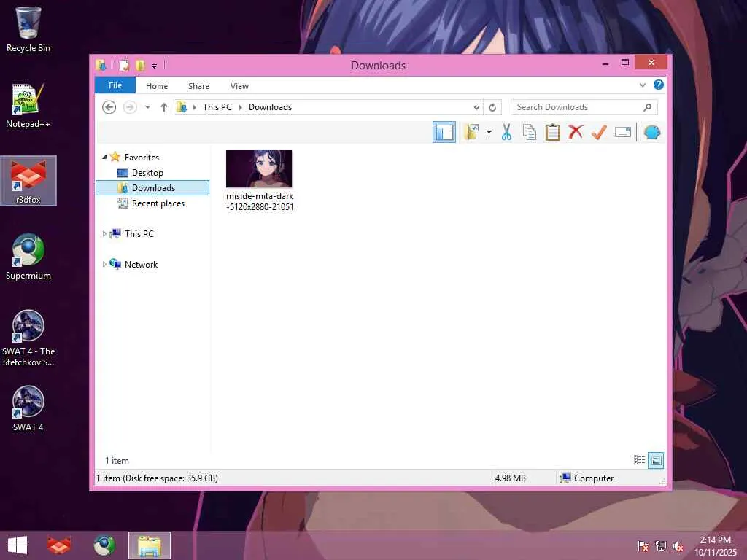Click New folder icon in quick access toolbar
747x560 pixels.
pos(141,65)
